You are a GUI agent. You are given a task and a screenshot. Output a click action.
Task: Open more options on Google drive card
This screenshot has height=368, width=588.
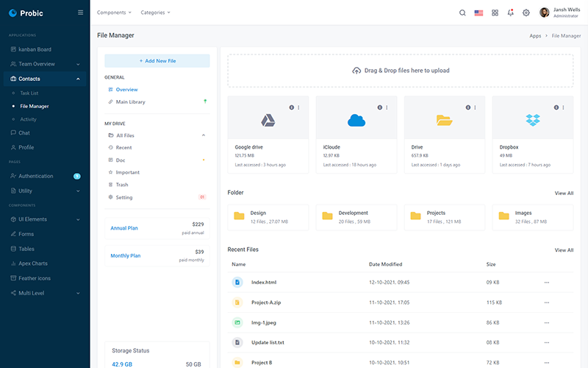pyautogui.click(x=298, y=107)
